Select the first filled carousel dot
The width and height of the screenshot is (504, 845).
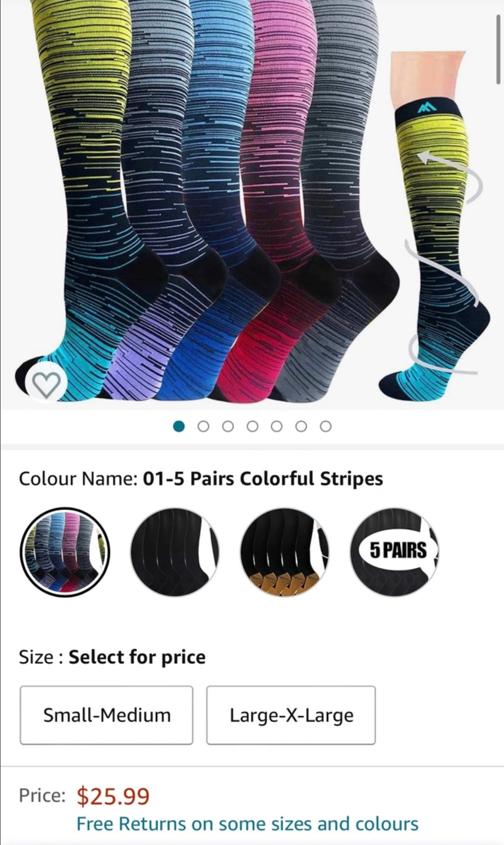point(179,426)
